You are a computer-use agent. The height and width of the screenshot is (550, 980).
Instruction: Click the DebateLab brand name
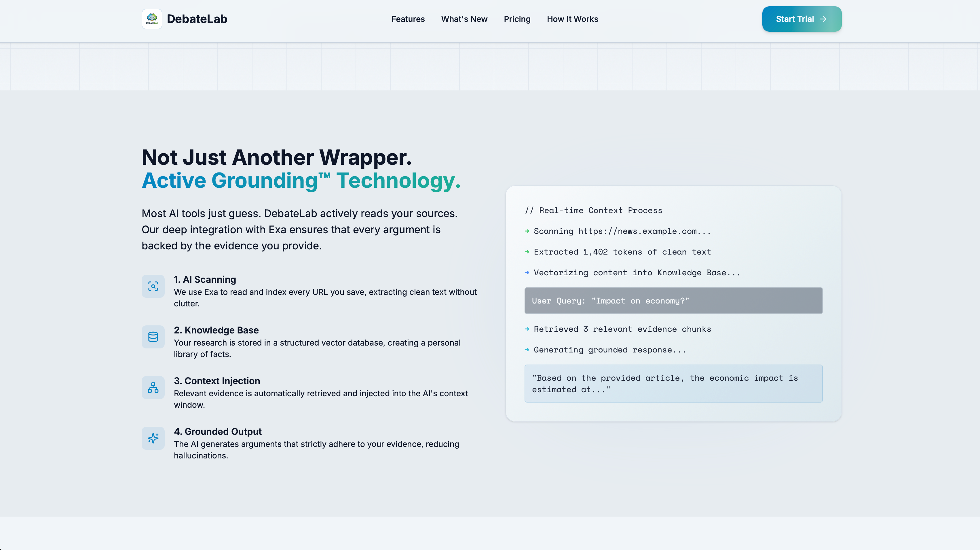pos(197,19)
